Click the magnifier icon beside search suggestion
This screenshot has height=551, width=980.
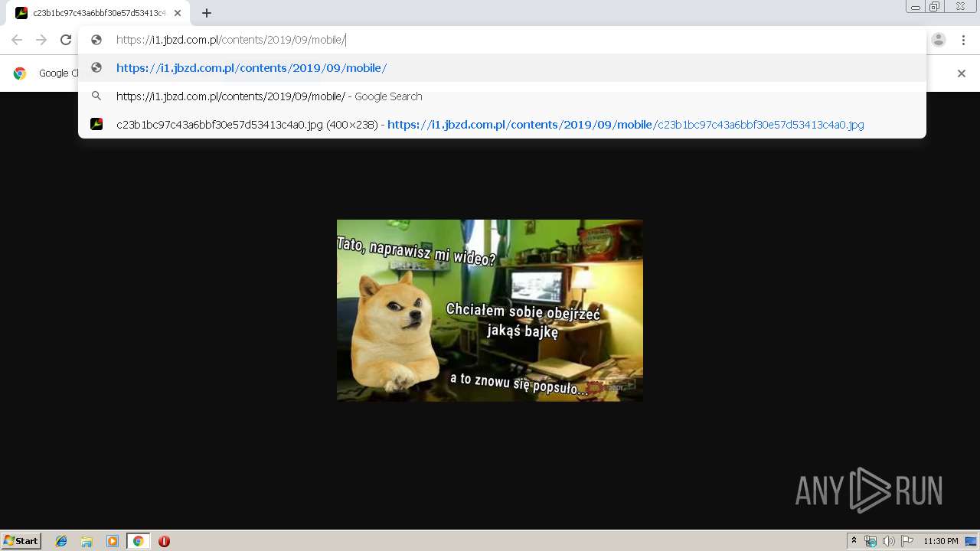[96, 96]
